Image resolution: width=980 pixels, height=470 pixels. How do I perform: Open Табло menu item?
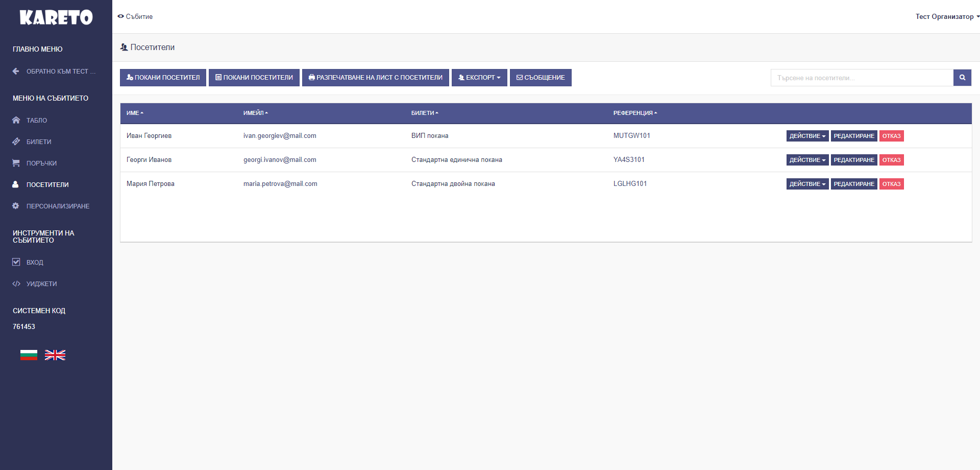click(x=37, y=121)
